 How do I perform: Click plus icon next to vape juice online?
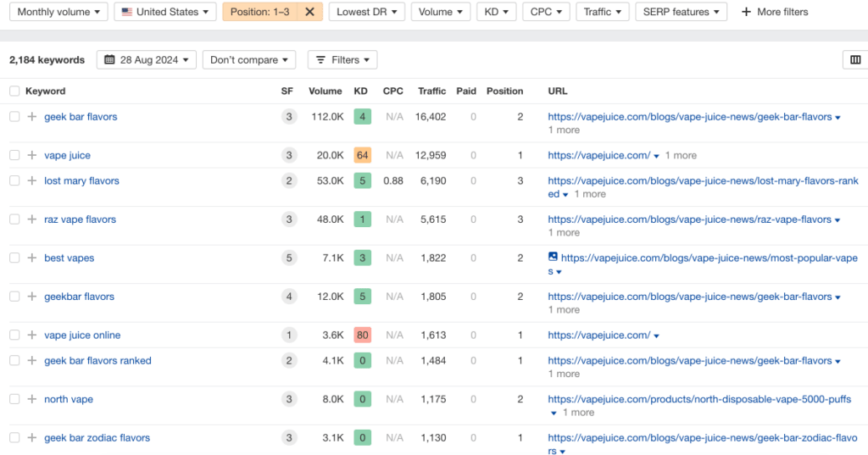(x=32, y=336)
